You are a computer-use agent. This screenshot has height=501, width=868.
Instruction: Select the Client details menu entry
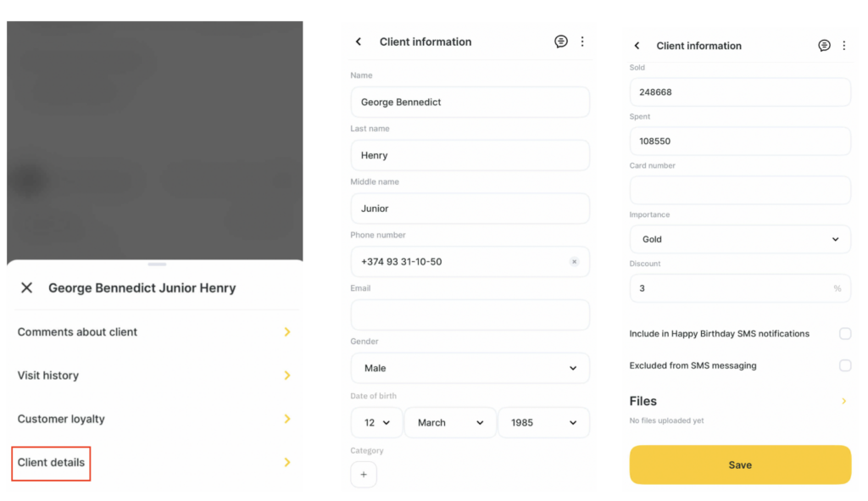(x=52, y=463)
